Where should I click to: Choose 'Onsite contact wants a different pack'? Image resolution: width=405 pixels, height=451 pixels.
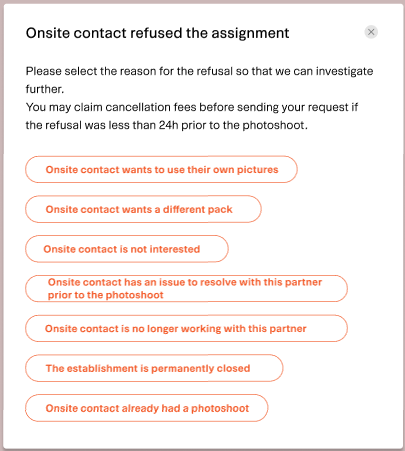click(143, 209)
